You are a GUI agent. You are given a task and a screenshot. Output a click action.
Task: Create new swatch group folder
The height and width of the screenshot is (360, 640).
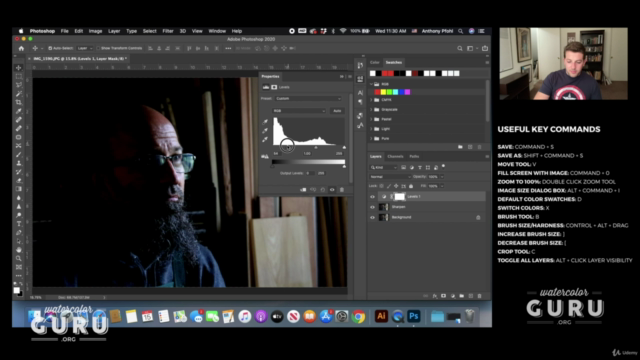click(x=460, y=147)
